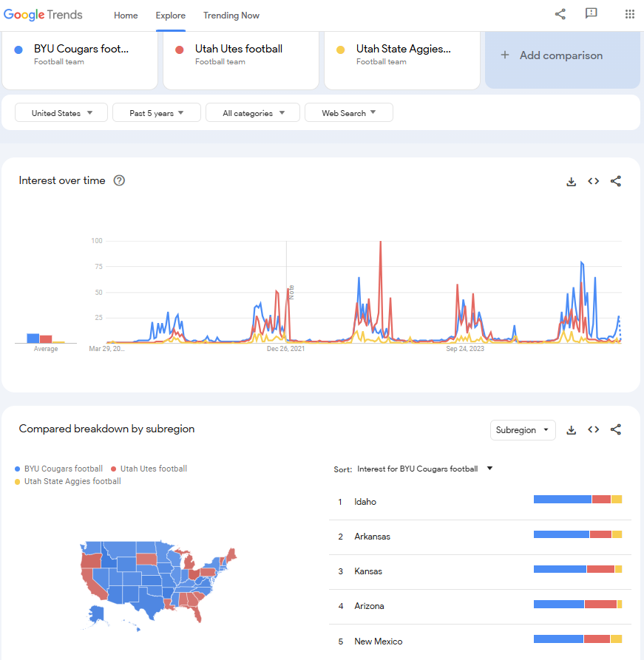Click the Kansas interest comparison bar
Screen dimensions: 644x660
578,569
